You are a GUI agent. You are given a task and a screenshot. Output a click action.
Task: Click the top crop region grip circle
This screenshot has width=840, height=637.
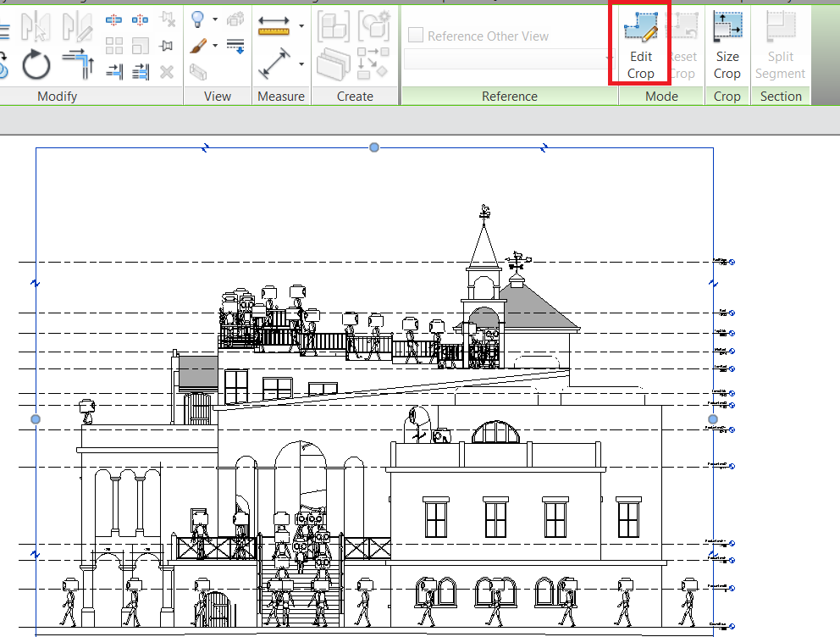(373, 147)
